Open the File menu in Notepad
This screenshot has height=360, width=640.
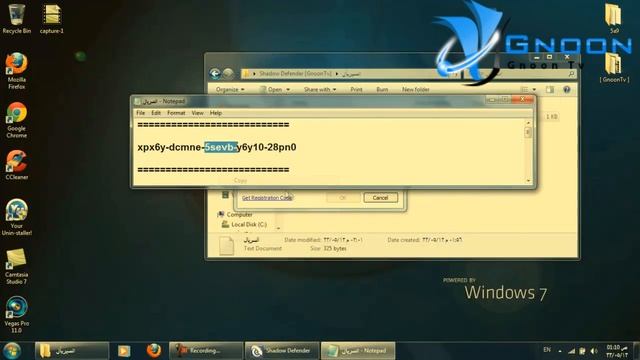(140, 113)
